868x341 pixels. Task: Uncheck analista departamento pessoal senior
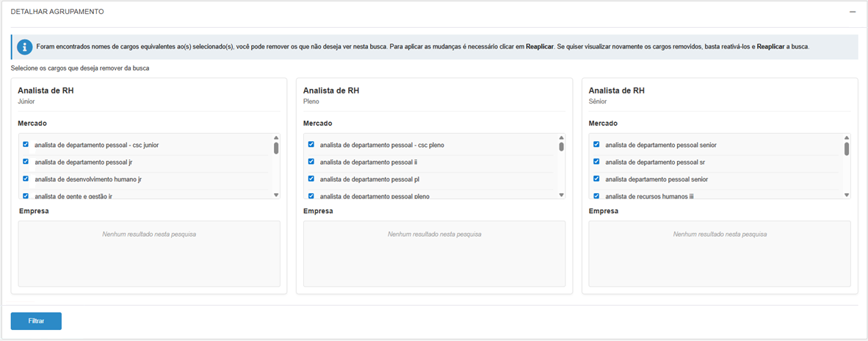point(596,179)
